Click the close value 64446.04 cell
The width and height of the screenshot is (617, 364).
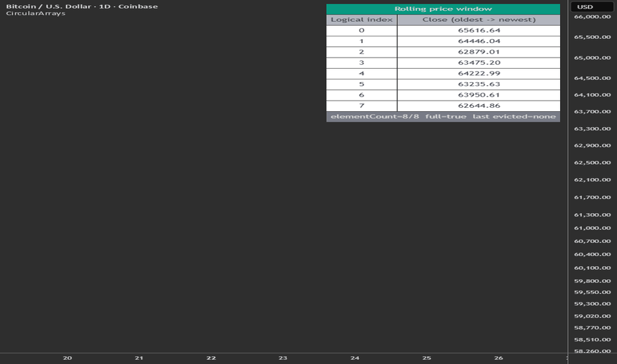(x=479, y=41)
